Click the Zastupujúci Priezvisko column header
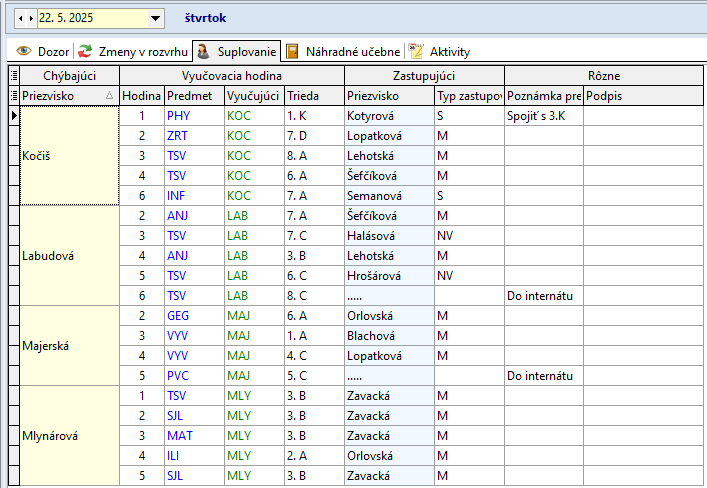 click(390, 96)
